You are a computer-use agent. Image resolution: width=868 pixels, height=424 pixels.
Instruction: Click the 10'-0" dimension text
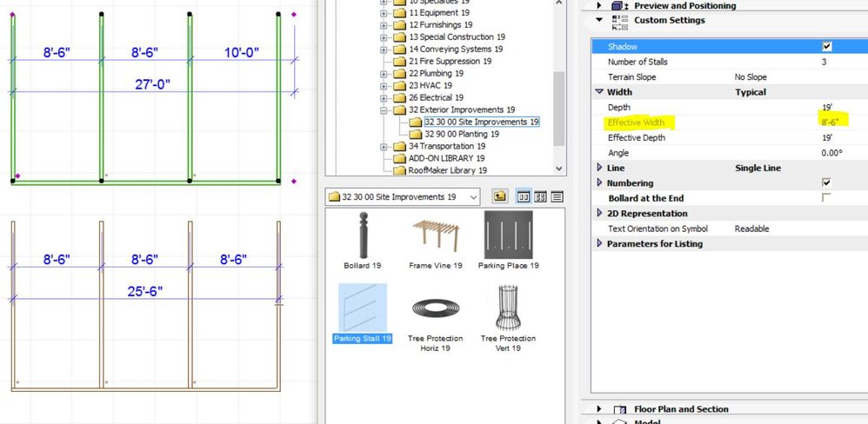242,53
